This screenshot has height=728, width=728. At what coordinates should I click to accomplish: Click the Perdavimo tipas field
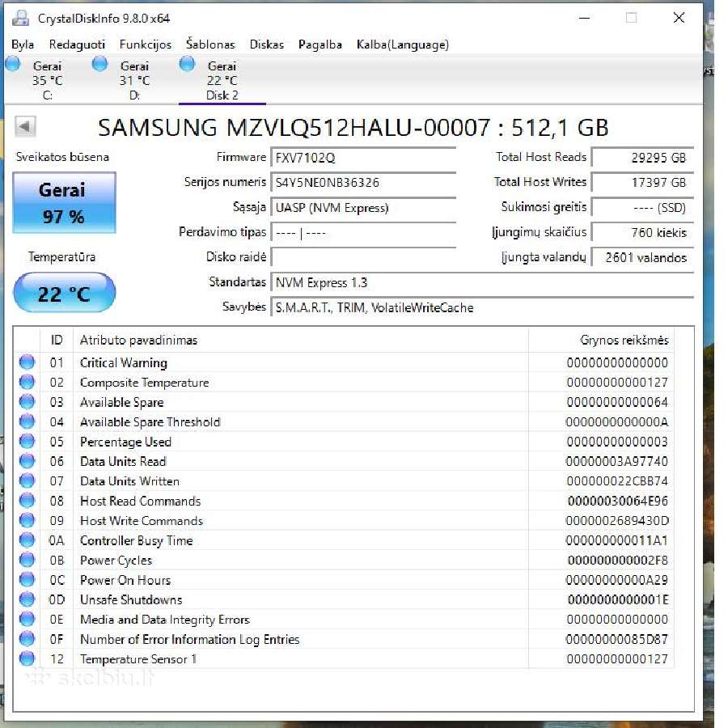point(363,233)
